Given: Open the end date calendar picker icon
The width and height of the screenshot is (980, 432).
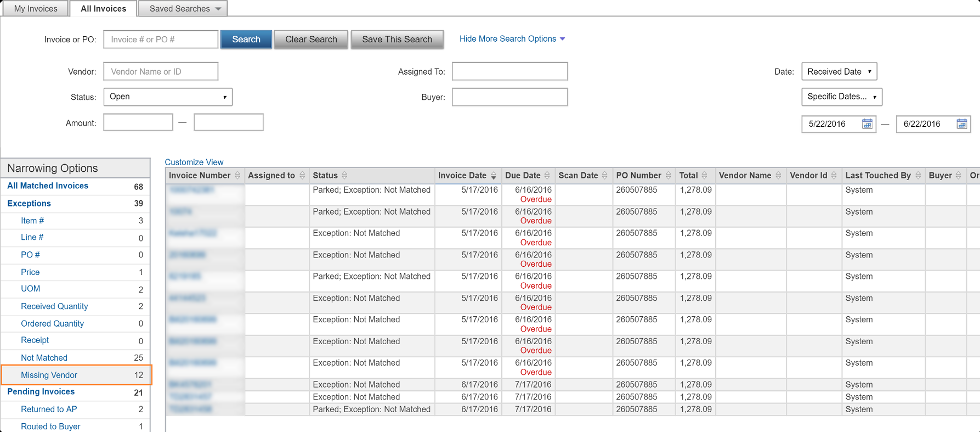Looking at the screenshot, I should [x=961, y=124].
